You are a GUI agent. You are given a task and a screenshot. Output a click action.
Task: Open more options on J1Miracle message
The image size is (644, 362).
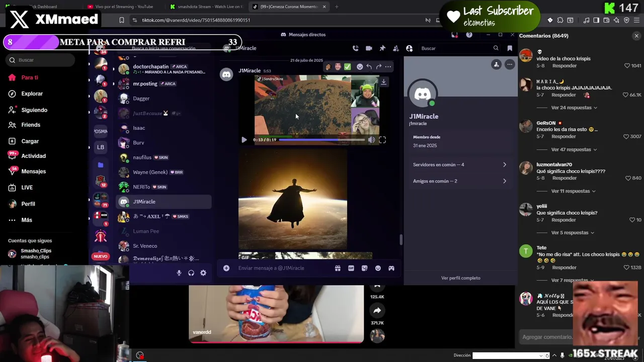388,66
